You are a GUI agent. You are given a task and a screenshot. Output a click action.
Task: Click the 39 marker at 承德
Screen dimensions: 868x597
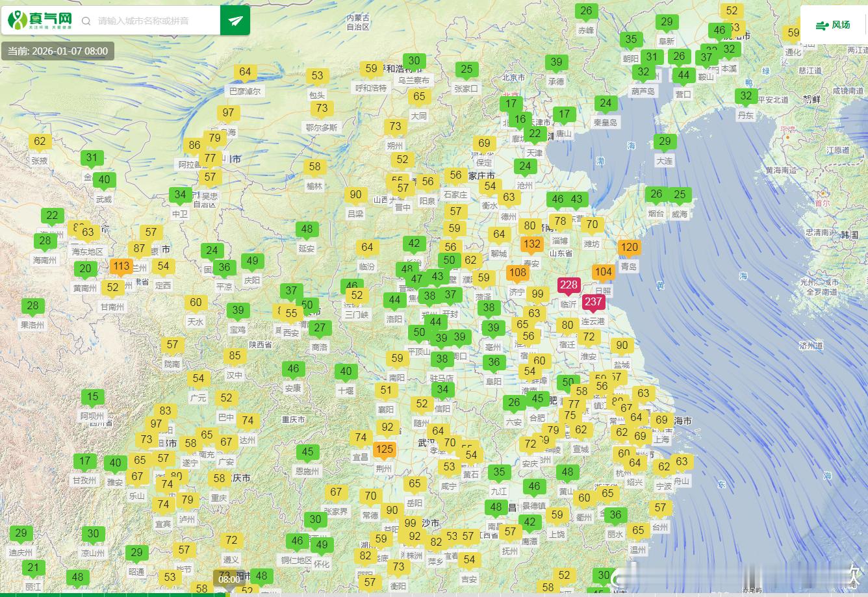point(556,63)
